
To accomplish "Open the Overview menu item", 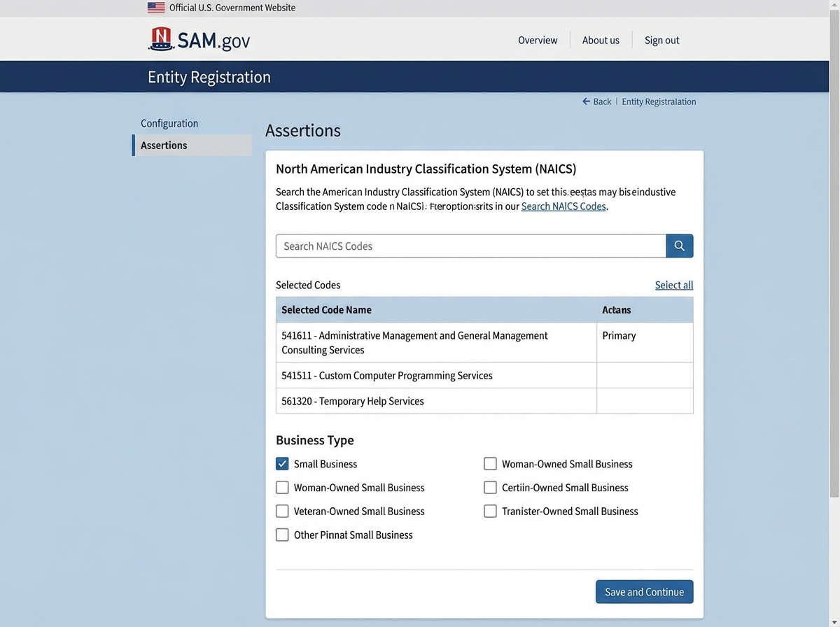I will click(x=537, y=40).
